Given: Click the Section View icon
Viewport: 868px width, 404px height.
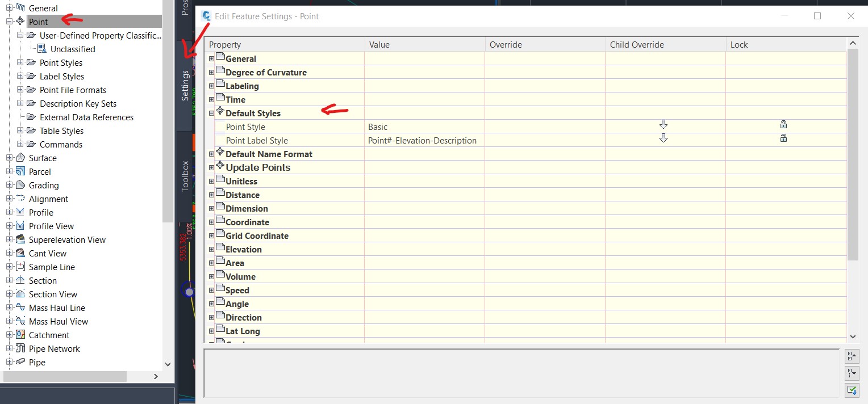Looking at the screenshot, I should [22, 294].
